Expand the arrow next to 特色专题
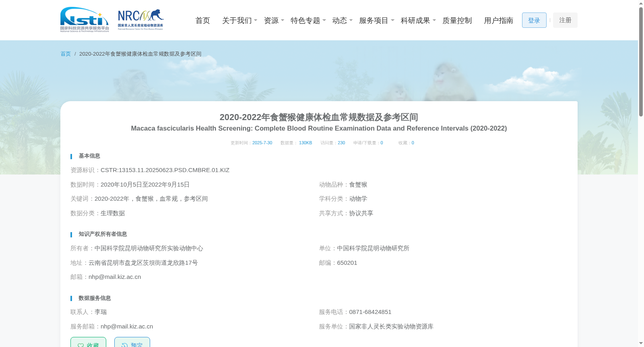 pyautogui.click(x=324, y=20)
